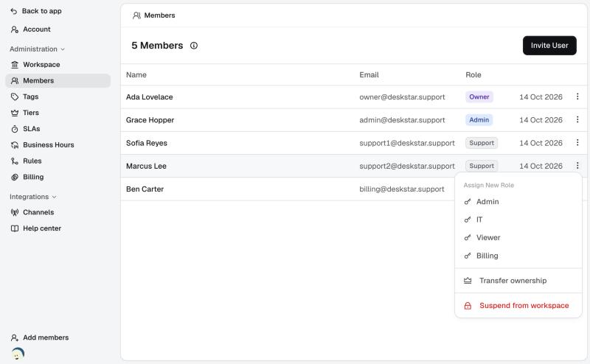Assign the IT role from the menu
The width and height of the screenshot is (590, 364).
pos(518,220)
